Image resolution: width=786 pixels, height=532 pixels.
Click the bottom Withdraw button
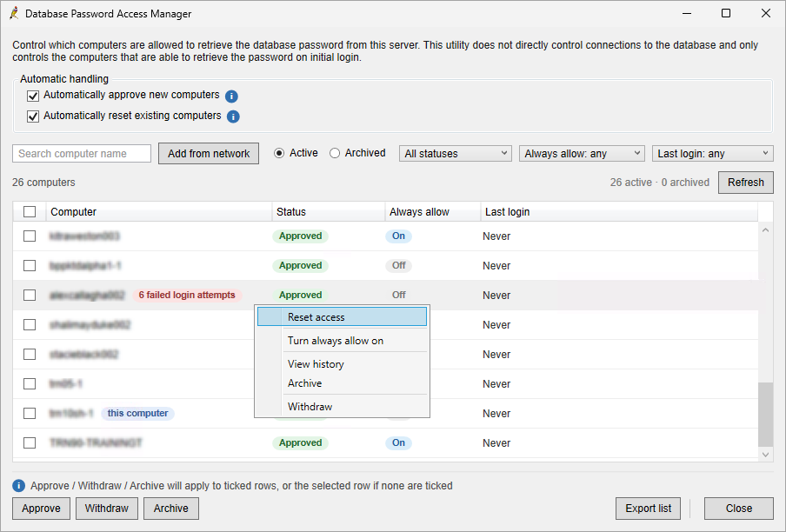107,509
